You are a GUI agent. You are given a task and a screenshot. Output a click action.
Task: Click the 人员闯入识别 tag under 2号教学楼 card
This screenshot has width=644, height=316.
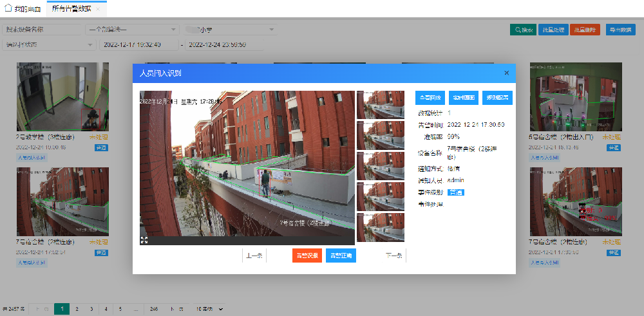point(32,158)
